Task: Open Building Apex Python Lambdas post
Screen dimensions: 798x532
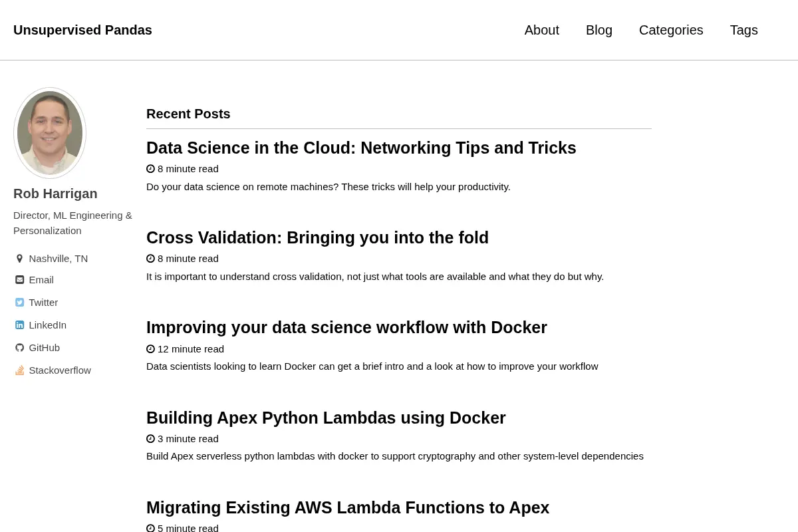Action: tap(326, 418)
